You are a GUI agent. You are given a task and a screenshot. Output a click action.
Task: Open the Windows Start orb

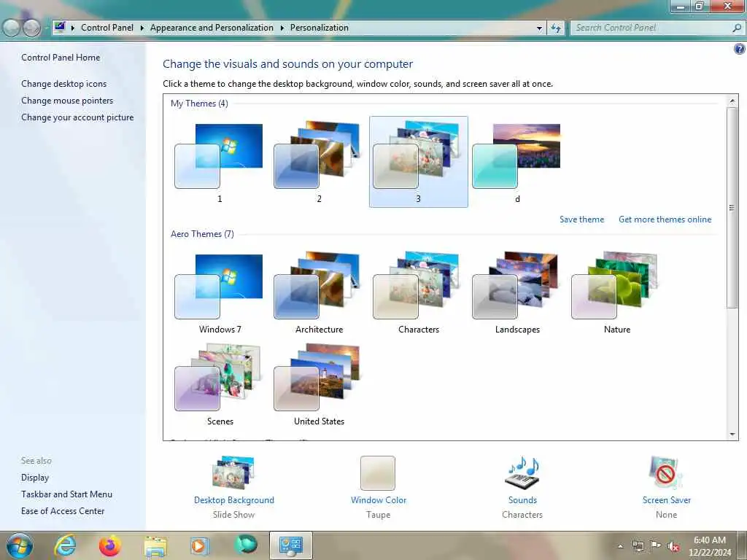pyautogui.click(x=20, y=545)
